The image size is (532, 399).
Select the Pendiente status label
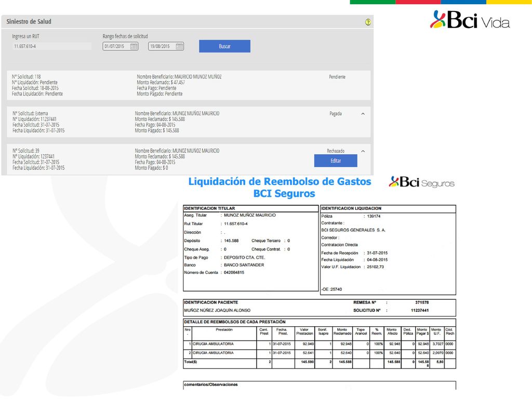pos(337,77)
